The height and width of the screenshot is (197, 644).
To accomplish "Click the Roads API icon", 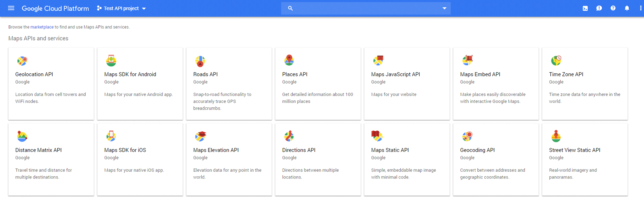I will (x=200, y=61).
